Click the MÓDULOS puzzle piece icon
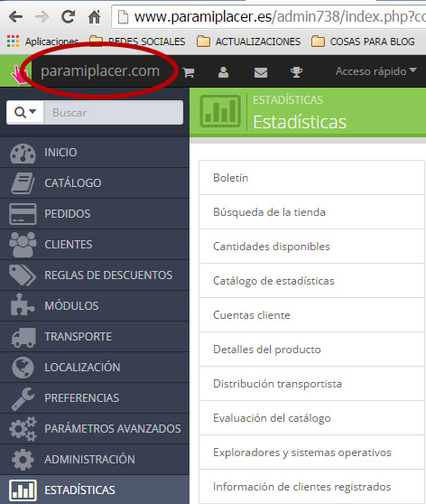The height and width of the screenshot is (504, 426). pyautogui.click(x=23, y=304)
